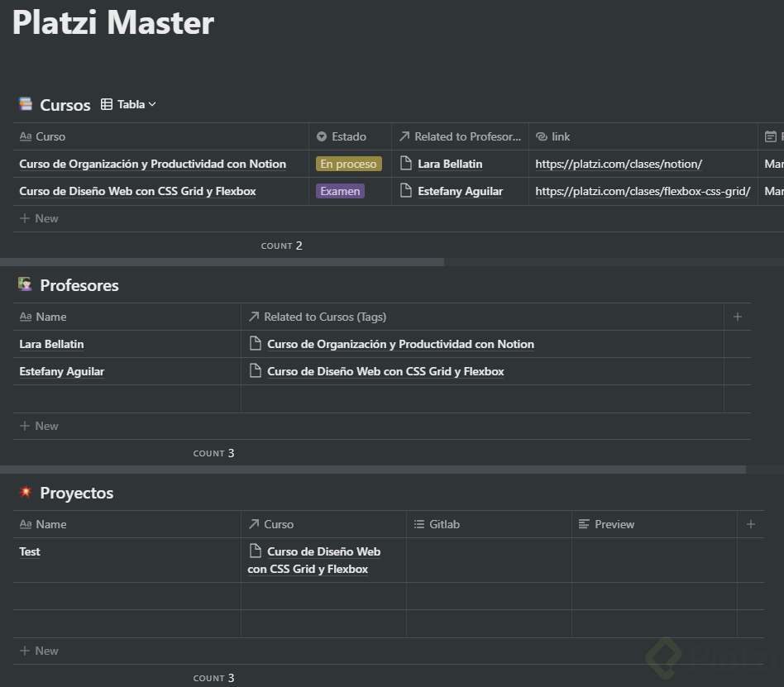Open the Test project page
Screen dimensions: 784x687
(x=30, y=551)
